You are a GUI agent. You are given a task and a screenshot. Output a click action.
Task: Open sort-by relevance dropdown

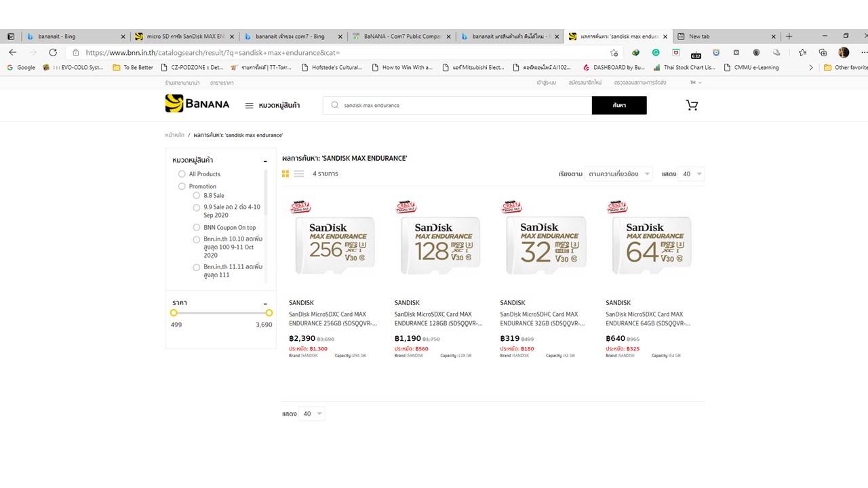tap(618, 174)
